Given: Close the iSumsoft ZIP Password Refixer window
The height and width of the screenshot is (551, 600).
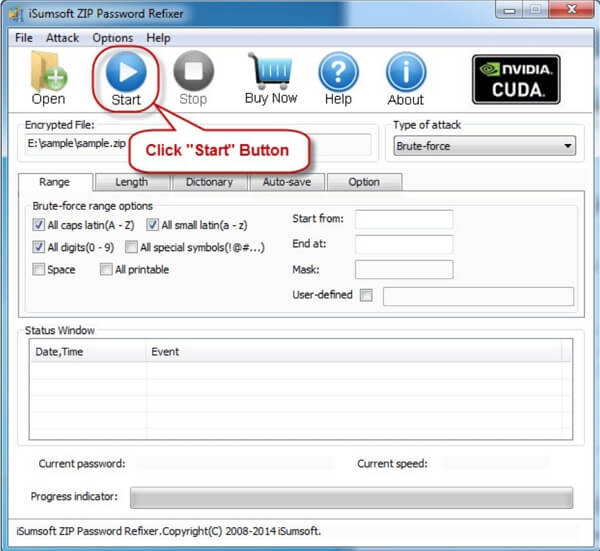Looking at the screenshot, I should pyautogui.click(x=571, y=10).
